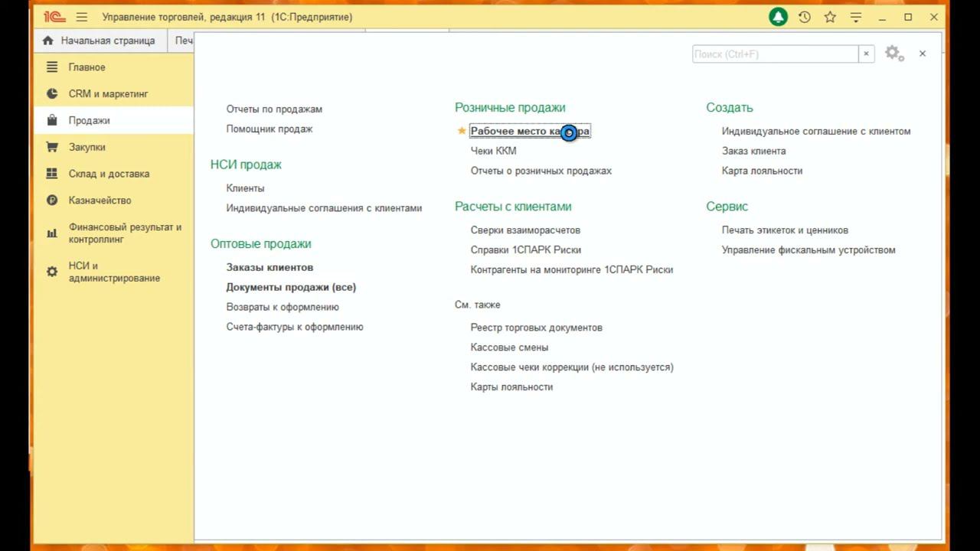Image resolution: width=980 pixels, height=551 pixels.
Task: Open Кассовые смены
Action: click(x=509, y=347)
